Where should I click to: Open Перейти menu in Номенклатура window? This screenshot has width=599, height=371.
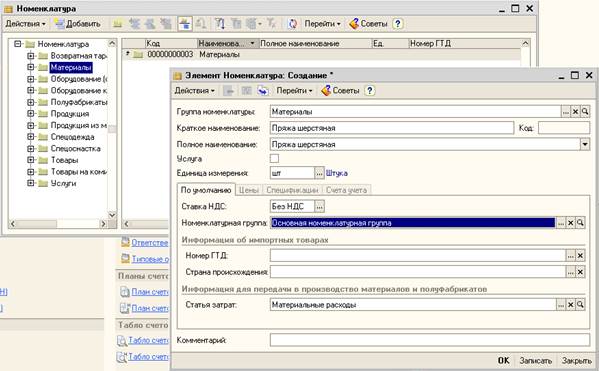pos(322,24)
